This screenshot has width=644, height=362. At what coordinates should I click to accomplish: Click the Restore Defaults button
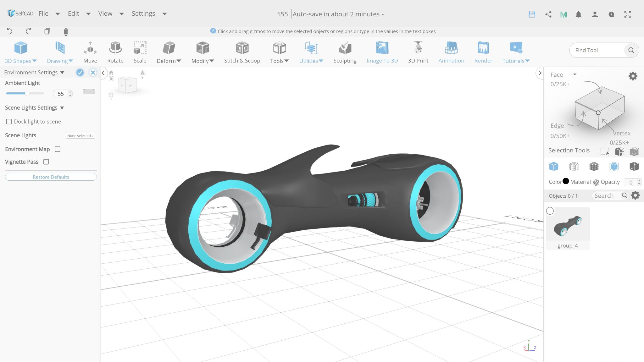click(x=51, y=177)
